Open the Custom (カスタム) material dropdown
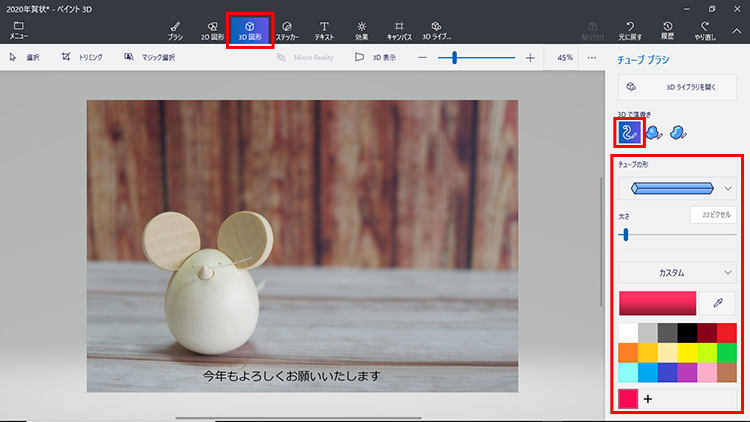 point(677,271)
